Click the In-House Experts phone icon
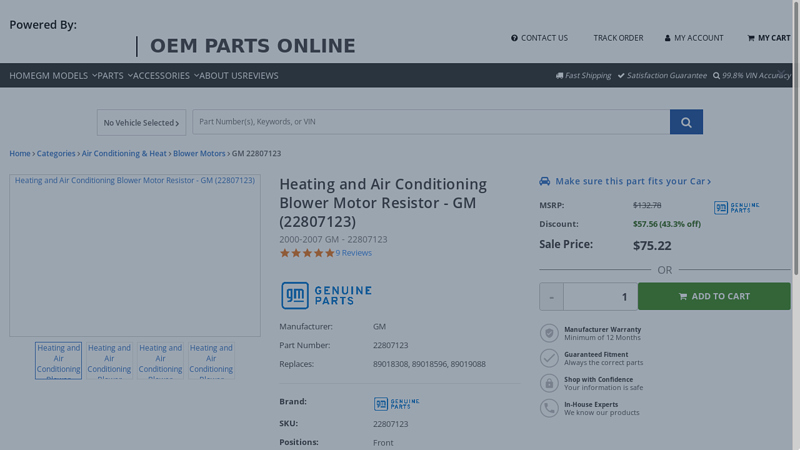 (x=549, y=408)
